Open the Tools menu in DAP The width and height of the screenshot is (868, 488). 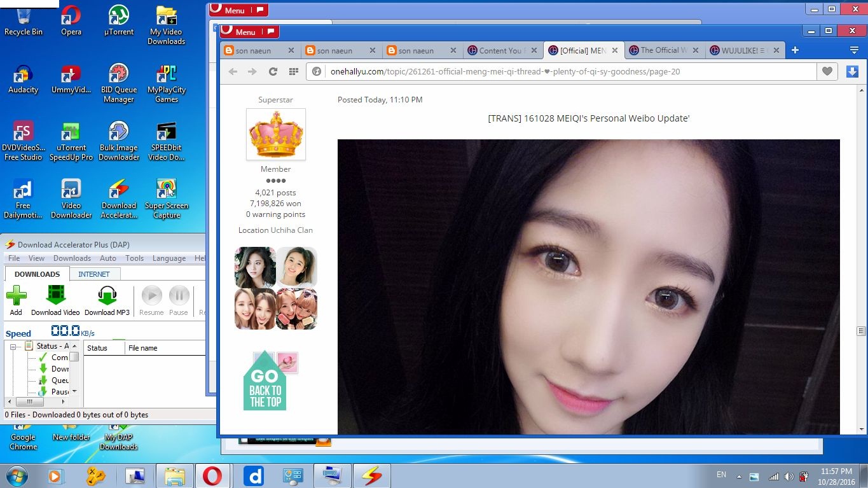pos(134,258)
